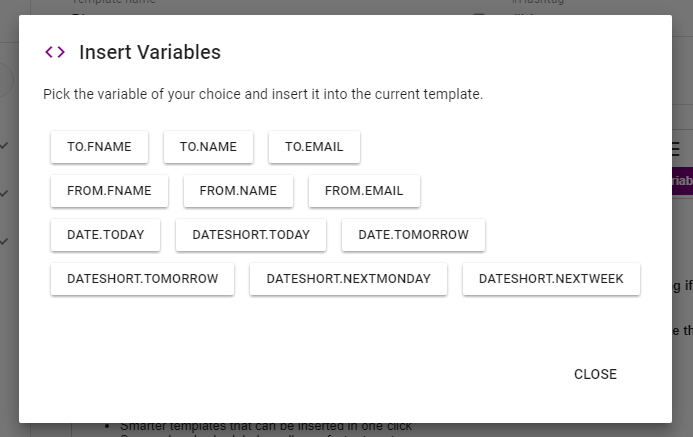
Task: Click the middle checkmark in the left sidebar
Action: (x=4, y=193)
